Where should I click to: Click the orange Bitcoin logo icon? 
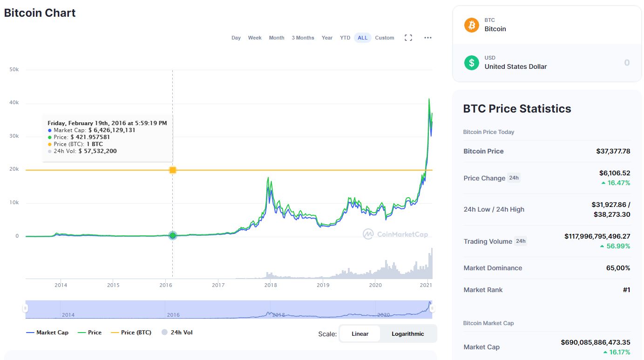pyautogui.click(x=471, y=25)
